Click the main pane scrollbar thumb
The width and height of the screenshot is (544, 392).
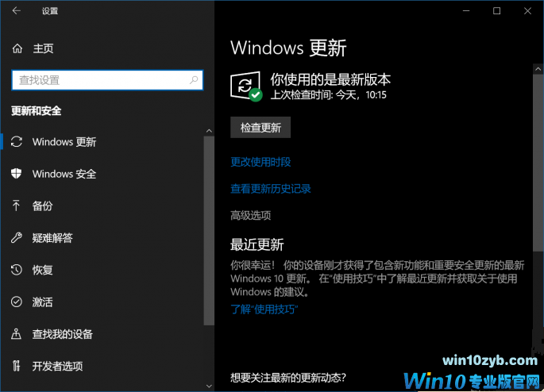[x=538, y=163]
